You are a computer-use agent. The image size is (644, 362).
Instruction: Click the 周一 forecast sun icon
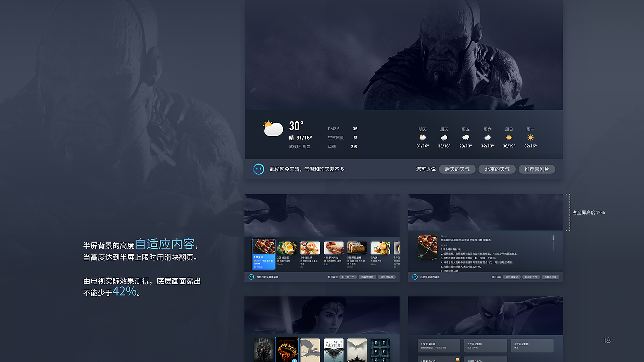[530, 137]
